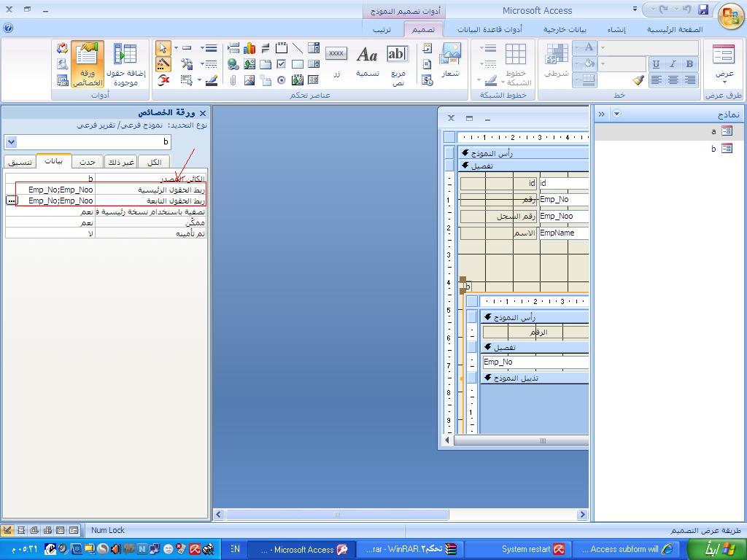
Task: Open Line Type dropdown in Controls group
Action: coord(209,64)
